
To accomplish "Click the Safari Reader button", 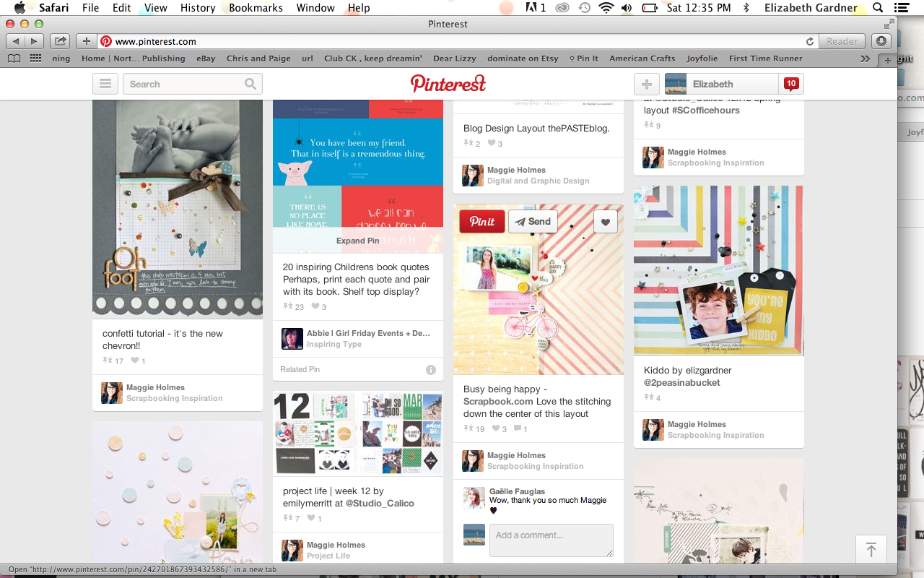I will pyautogui.click(x=842, y=41).
